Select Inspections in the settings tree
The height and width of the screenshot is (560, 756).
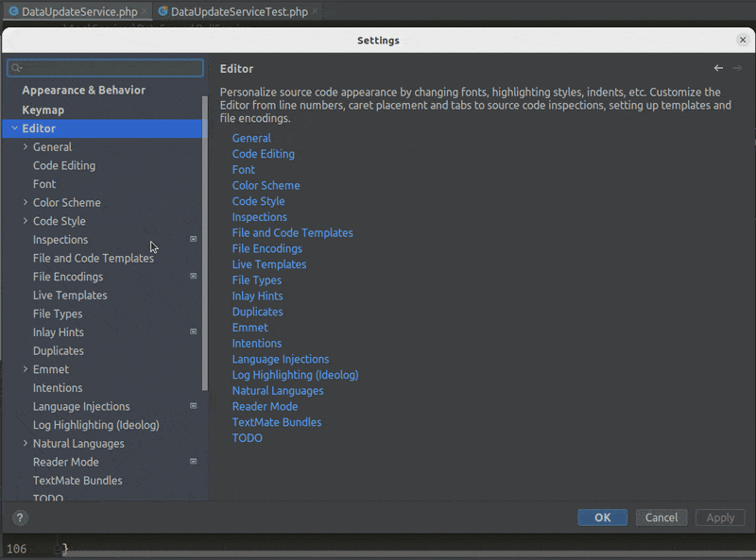pyautogui.click(x=60, y=240)
